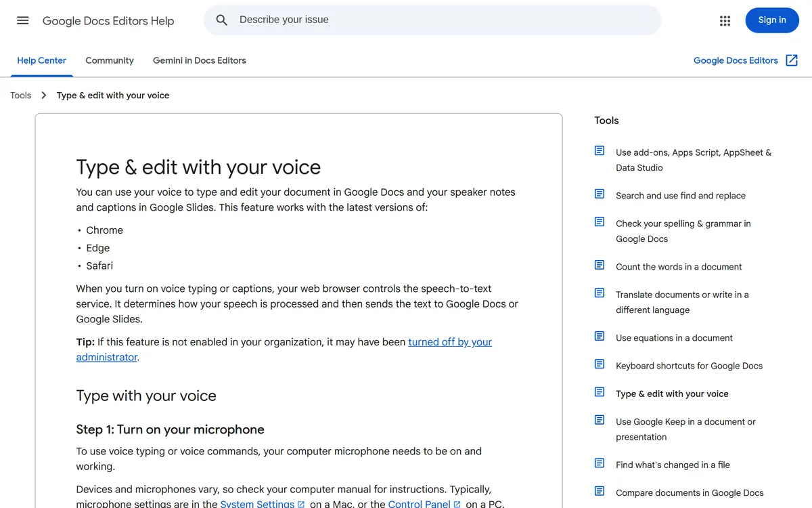
Task: Click document icon beside Search and use find
Action: point(600,194)
